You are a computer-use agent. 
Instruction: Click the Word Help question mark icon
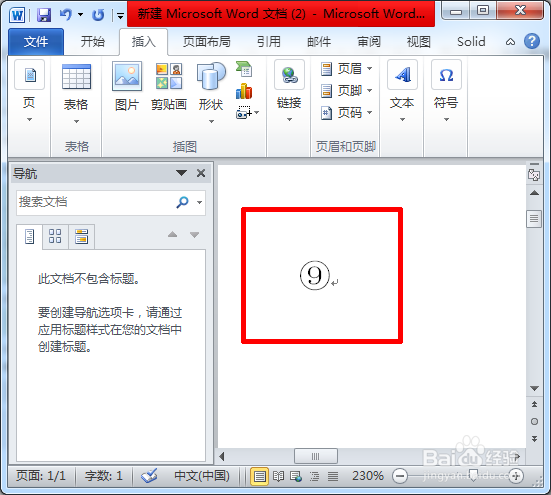click(532, 41)
